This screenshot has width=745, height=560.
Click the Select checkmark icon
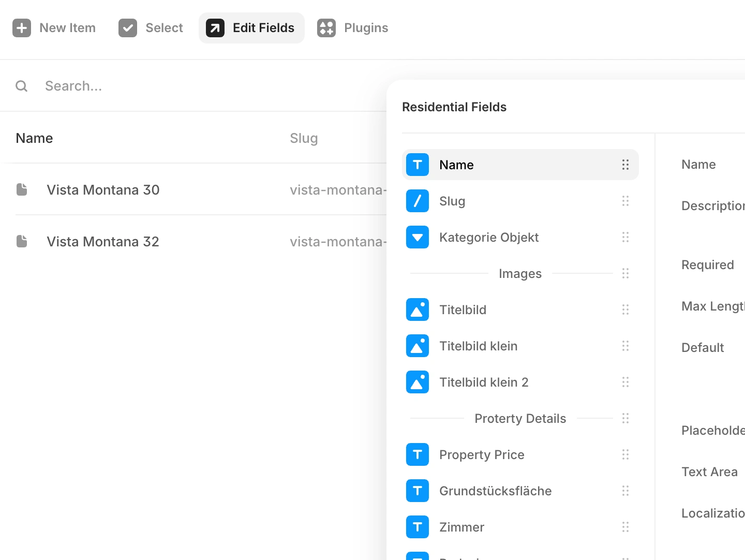(x=128, y=28)
